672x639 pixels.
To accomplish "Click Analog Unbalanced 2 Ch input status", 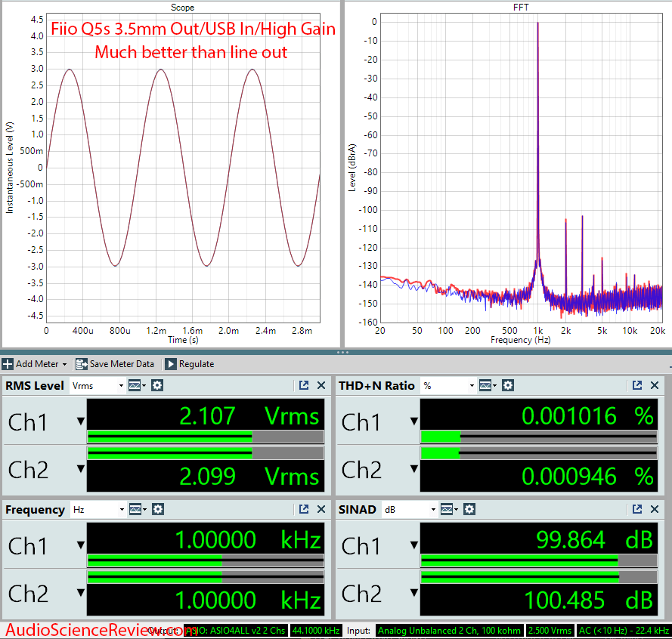I will coord(449,631).
